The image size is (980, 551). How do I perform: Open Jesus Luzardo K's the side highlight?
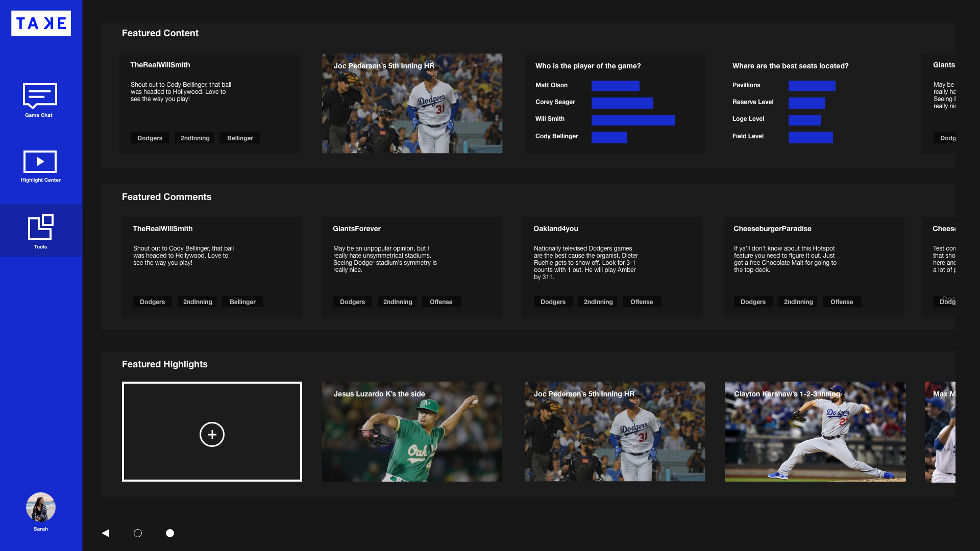tap(412, 432)
